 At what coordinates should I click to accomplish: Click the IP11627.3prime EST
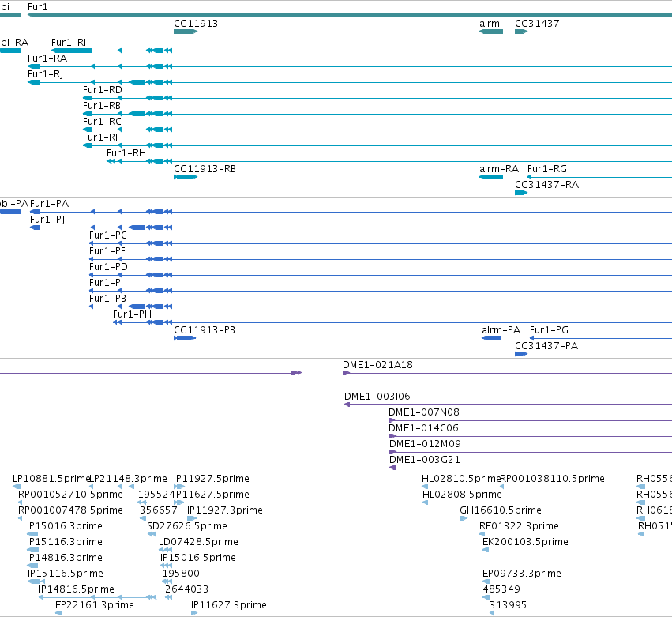(x=194, y=613)
